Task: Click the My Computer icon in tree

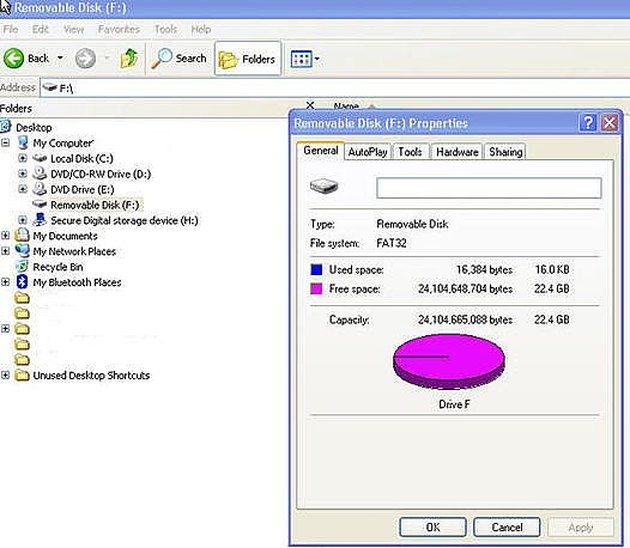Action: (x=23, y=142)
